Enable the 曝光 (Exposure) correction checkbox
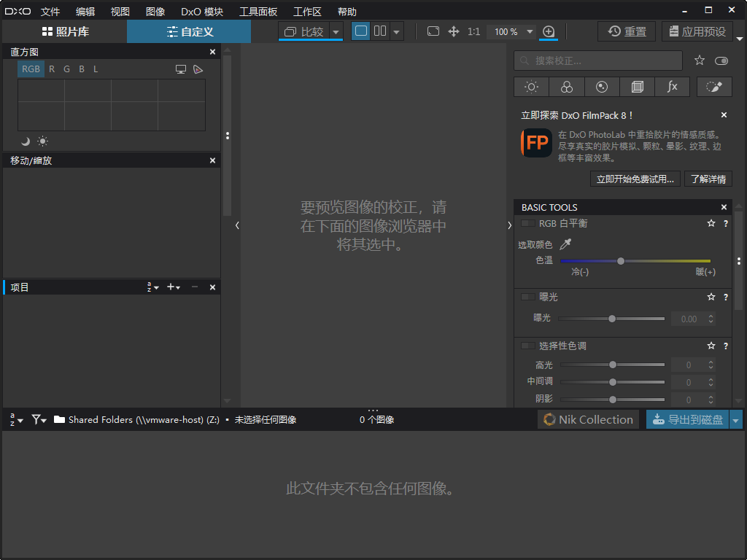 527,297
